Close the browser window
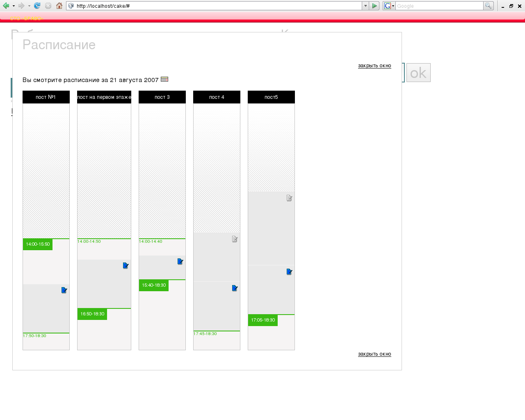Screen dimensions: 525x420 [520, 6]
